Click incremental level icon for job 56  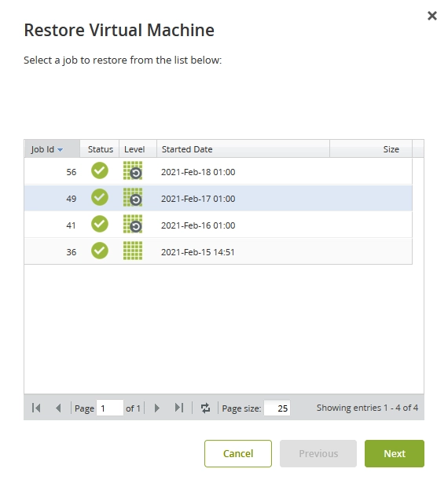coord(133,170)
